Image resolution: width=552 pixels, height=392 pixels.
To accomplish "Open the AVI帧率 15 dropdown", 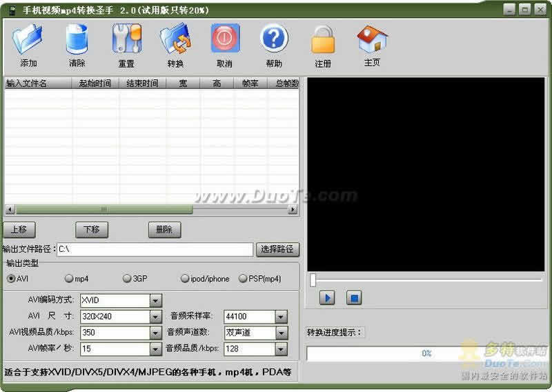I will [x=156, y=349].
